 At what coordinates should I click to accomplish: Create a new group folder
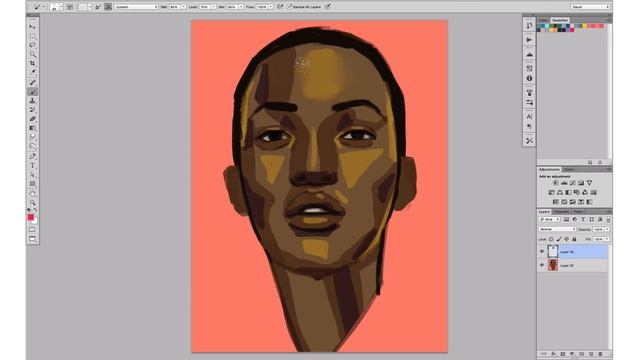[x=582, y=354]
